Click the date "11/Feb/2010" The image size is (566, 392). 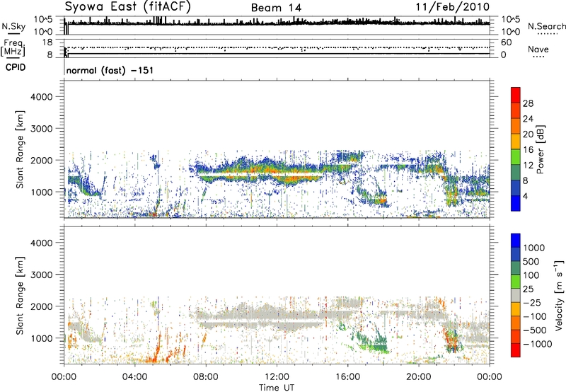453,7
